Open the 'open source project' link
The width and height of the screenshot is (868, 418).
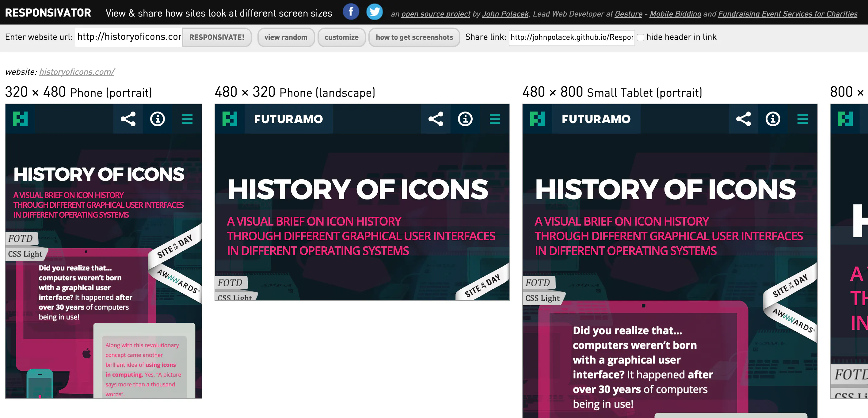tap(436, 14)
